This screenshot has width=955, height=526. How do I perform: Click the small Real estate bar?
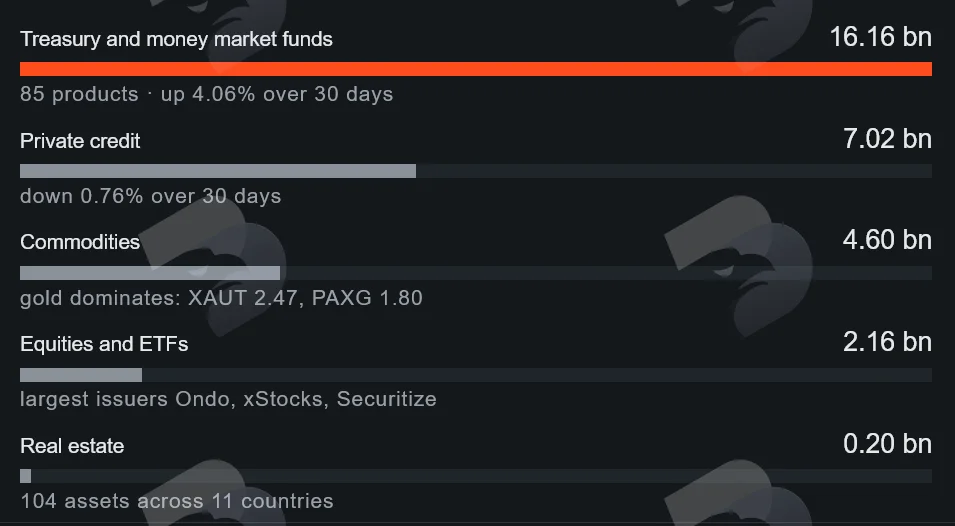click(26, 476)
